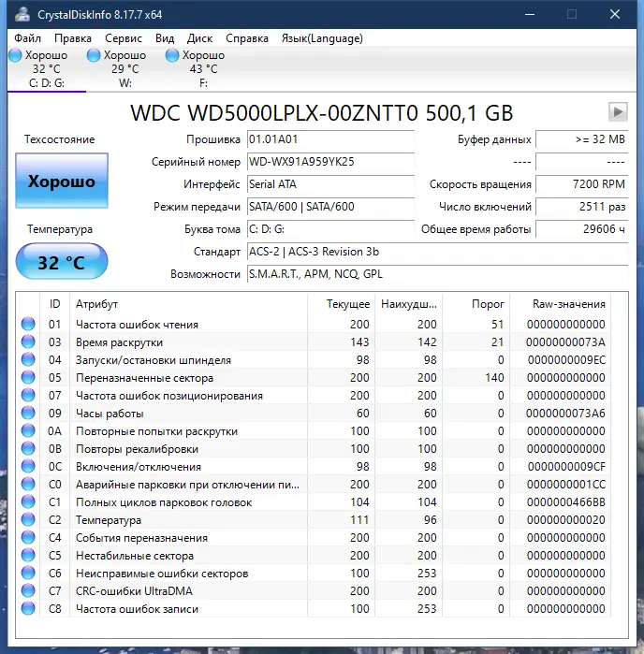Viewport: 644px width, 654px height.
Task: Click the Прошивка field 01.01A01
Action: click(330, 139)
